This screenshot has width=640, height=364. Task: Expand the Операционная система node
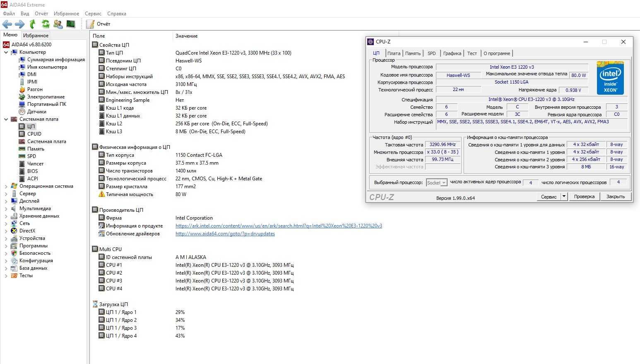tap(6, 186)
